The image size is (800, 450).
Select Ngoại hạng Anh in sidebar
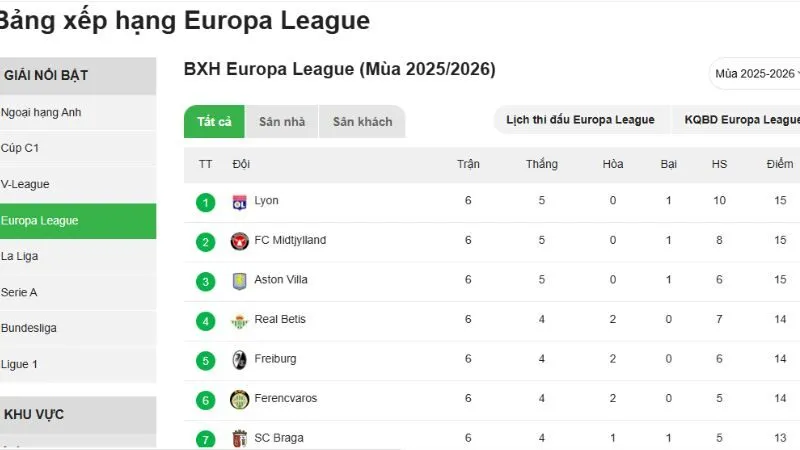(42, 112)
